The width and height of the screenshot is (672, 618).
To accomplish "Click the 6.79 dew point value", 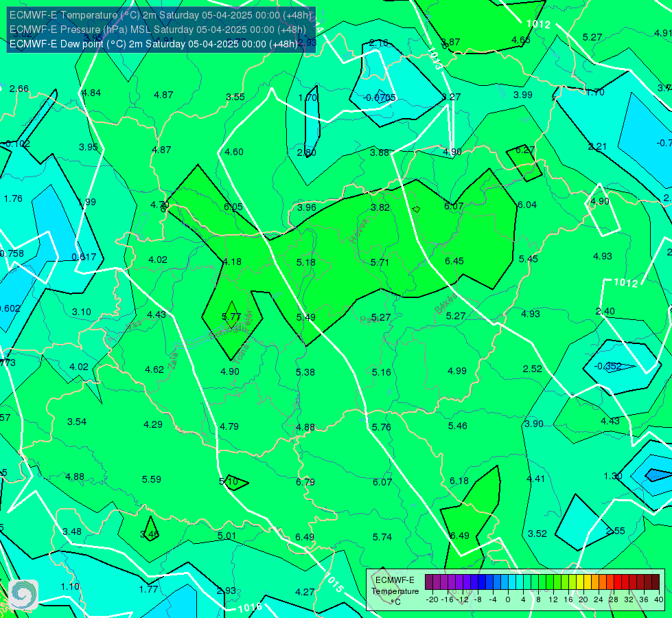I will pos(305,482).
